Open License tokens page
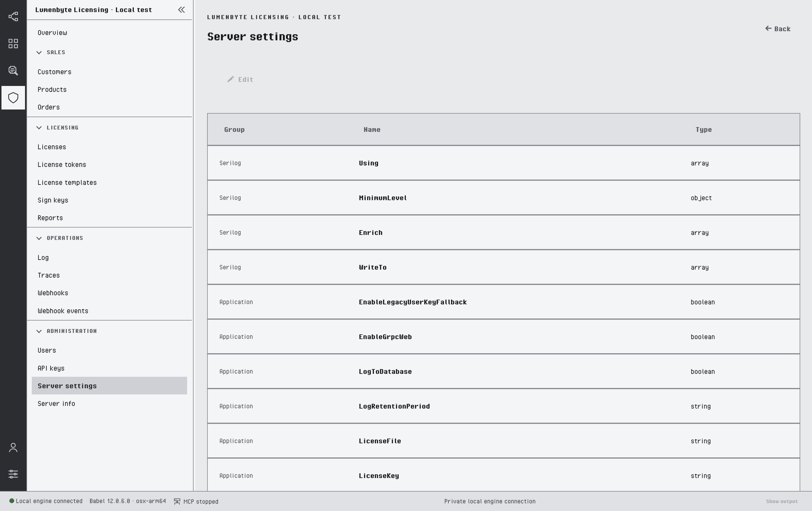Image resolution: width=812 pixels, height=511 pixels. pos(62,165)
